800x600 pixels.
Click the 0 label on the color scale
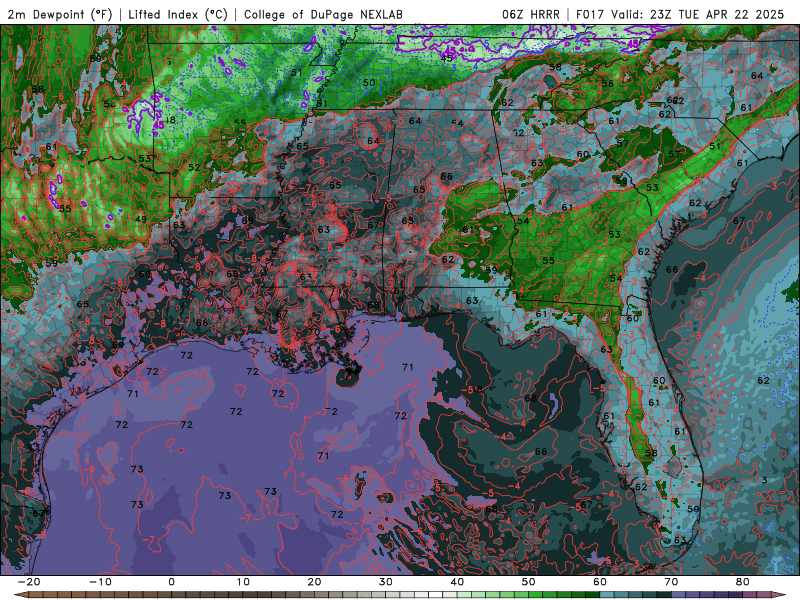click(x=171, y=582)
